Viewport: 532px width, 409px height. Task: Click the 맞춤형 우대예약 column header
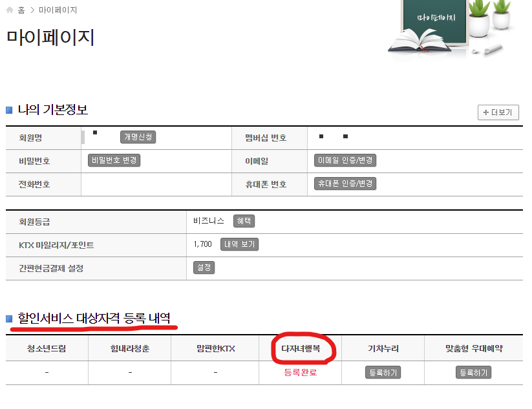(x=474, y=348)
